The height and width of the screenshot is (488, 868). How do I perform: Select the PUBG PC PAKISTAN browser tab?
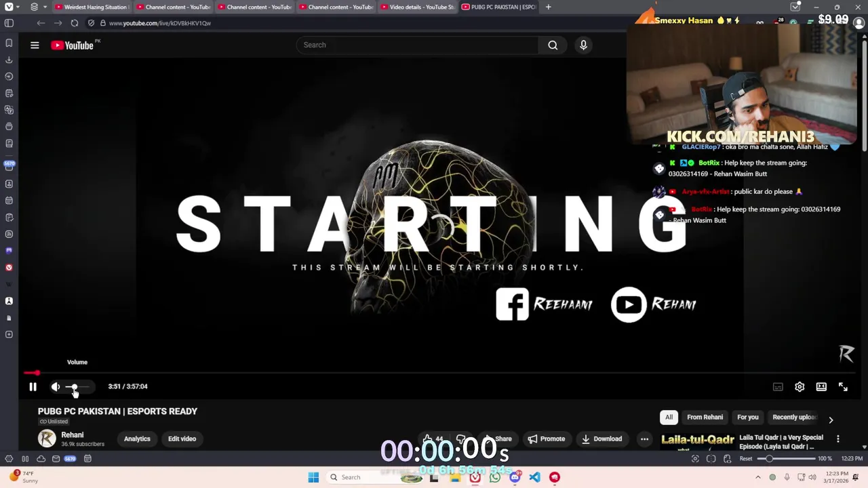pos(498,7)
